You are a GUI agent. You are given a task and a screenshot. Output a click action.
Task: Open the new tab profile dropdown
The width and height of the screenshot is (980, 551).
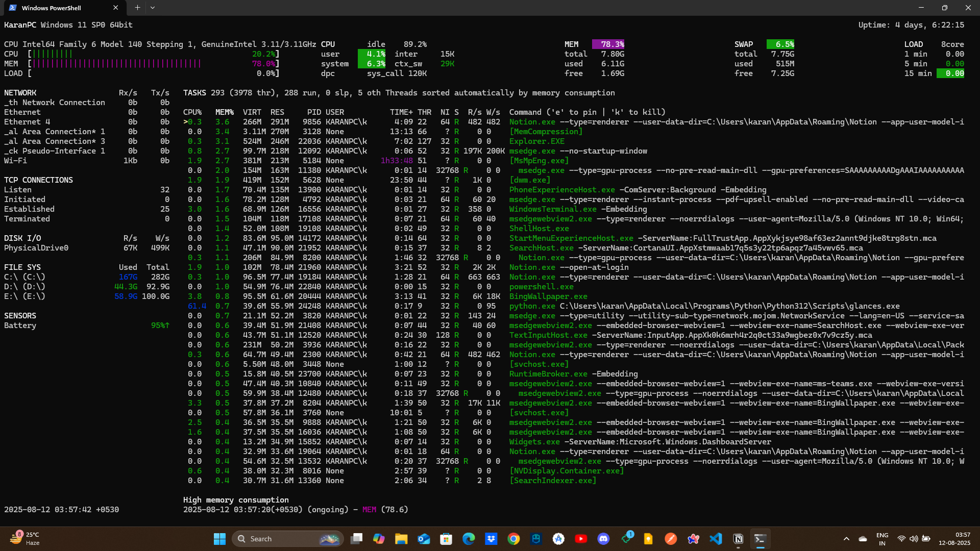(x=153, y=8)
